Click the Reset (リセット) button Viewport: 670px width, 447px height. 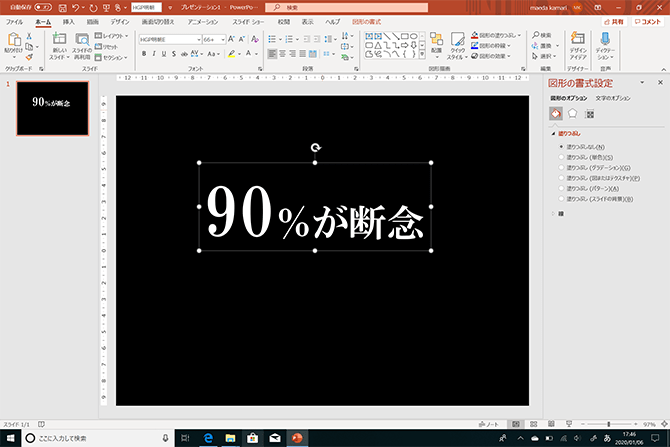click(x=106, y=47)
